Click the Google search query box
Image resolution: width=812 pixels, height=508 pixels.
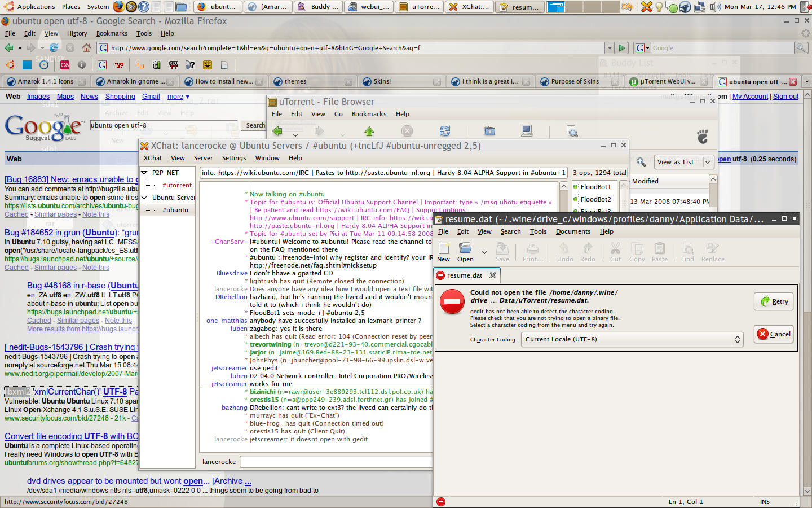tap(164, 125)
